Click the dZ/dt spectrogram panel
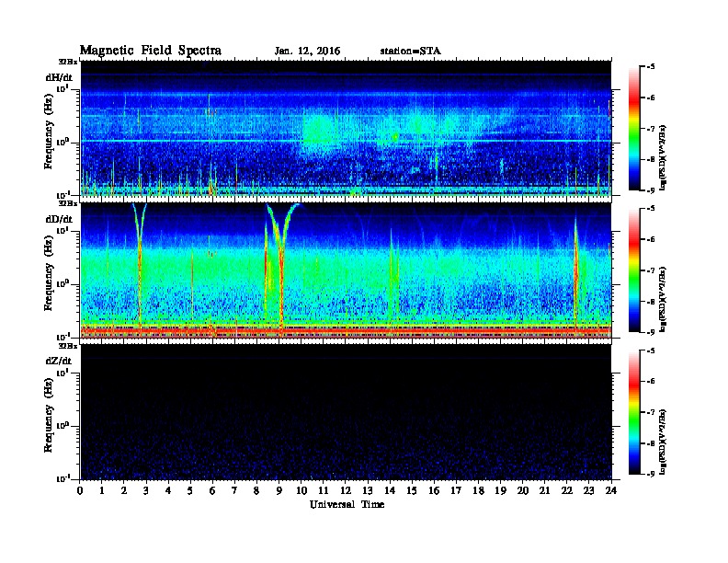 (346, 412)
